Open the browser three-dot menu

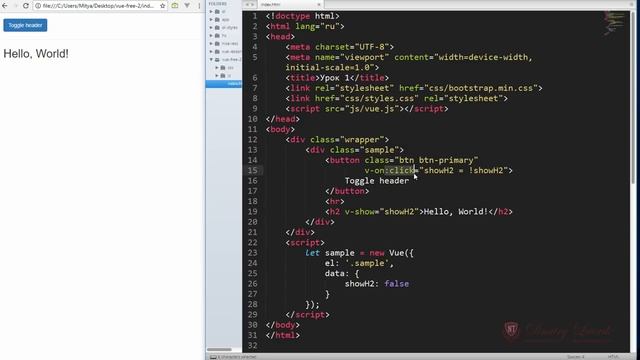(x=199, y=6)
